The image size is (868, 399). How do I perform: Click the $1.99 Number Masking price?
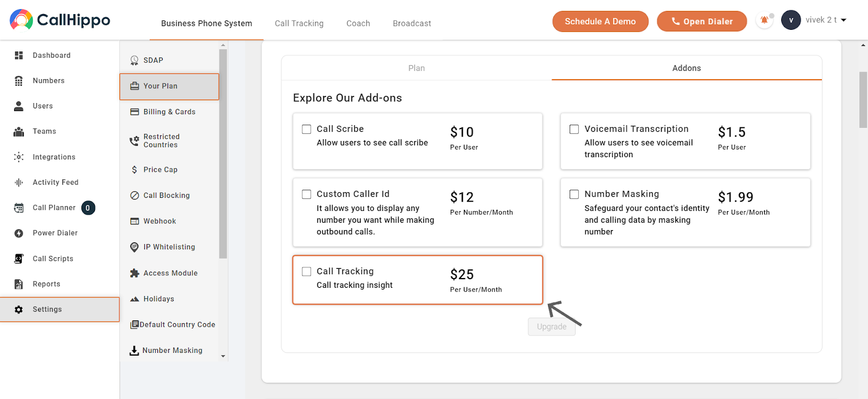pyautogui.click(x=736, y=197)
